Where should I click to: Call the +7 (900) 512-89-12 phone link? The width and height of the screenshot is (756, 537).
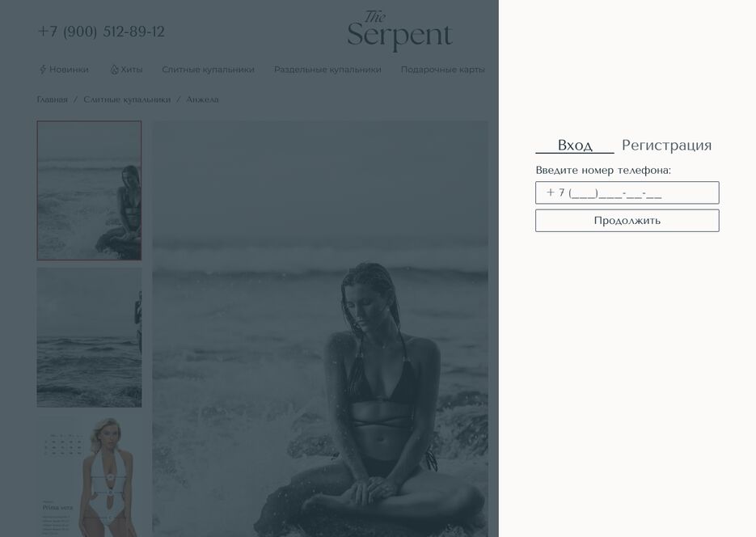(101, 32)
